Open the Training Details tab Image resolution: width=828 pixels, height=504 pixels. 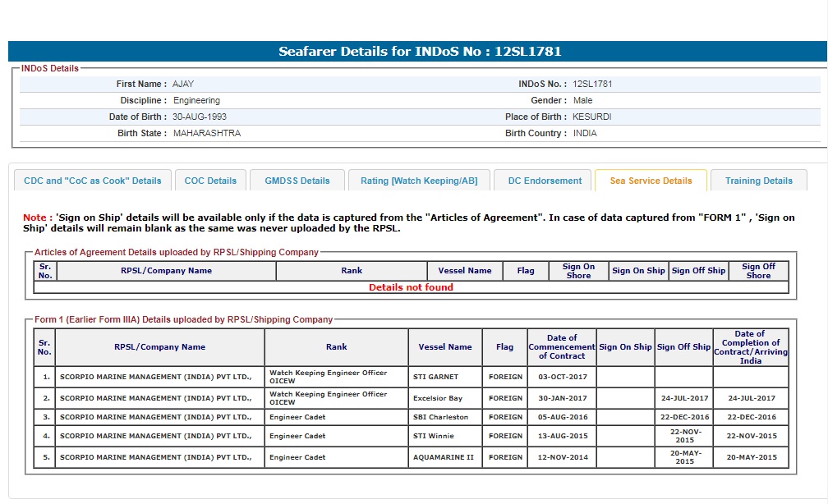point(758,181)
